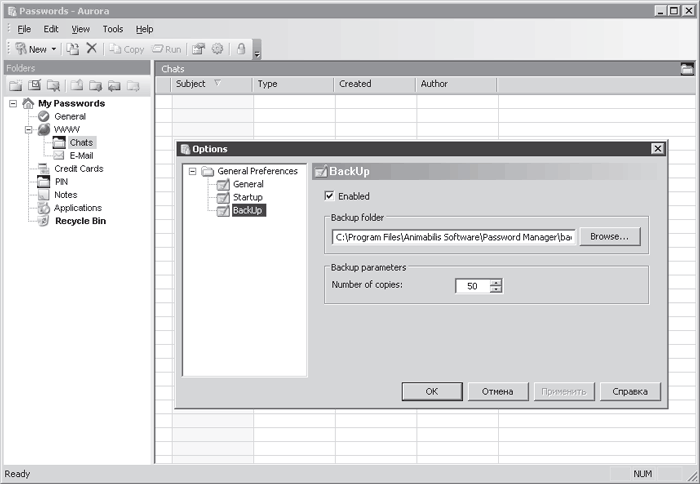Viewport: 700px width, 484px height.
Task: Click the envelope icon beside E-Mail
Action: [59, 155]
